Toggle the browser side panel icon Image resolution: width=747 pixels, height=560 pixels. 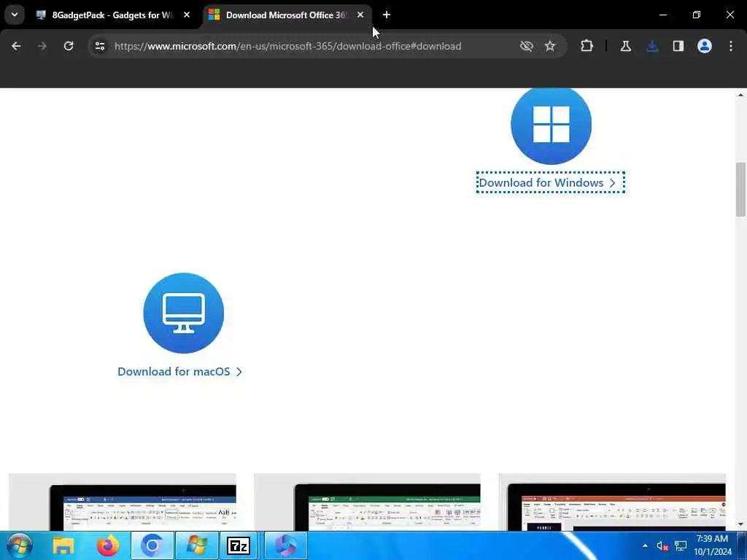pyautogui.click(x=678, y=46)
